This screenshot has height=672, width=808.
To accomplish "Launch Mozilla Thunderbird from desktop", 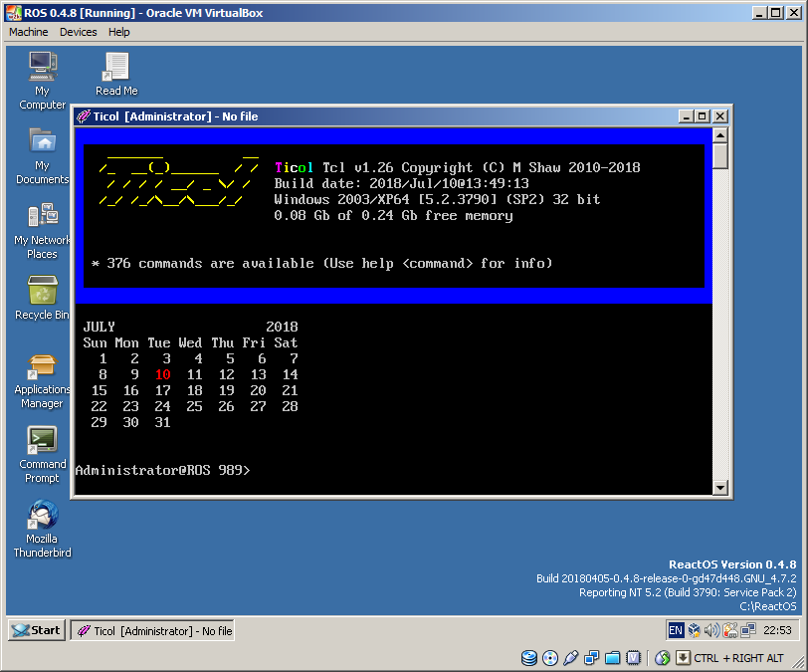I will pos(42,516).
